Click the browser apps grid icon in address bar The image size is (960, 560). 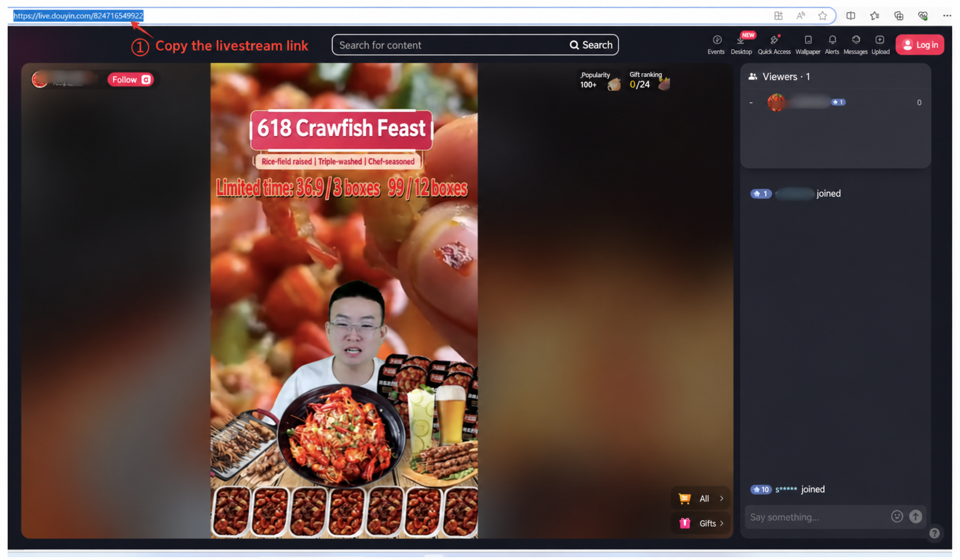tap(778, 16)
